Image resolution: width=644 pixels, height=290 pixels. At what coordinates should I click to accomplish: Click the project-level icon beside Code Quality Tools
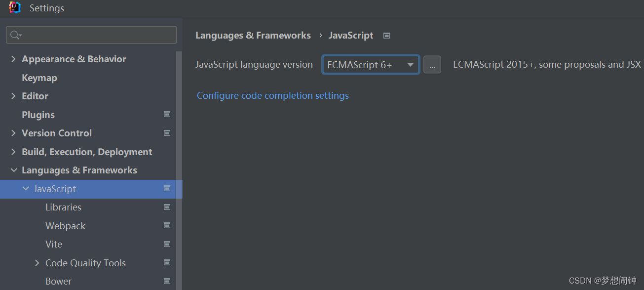point(167,263)
